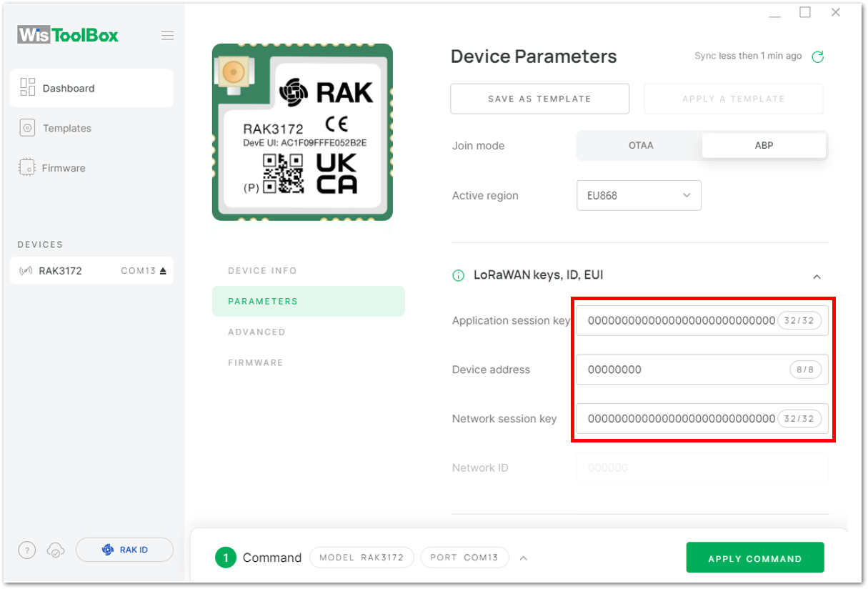868x589 pixels.
Task: Click the cloud sync status icon
Action: [56, 550]
